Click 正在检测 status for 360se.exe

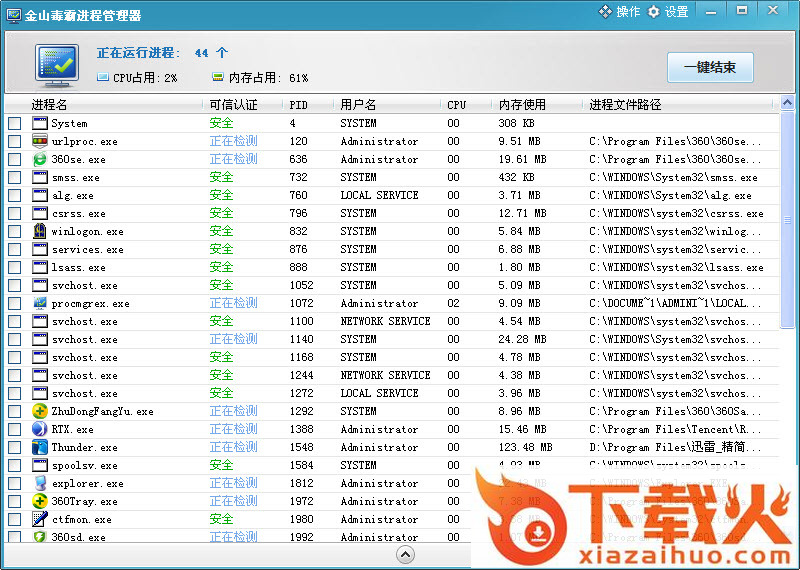[x=234, y=159]
